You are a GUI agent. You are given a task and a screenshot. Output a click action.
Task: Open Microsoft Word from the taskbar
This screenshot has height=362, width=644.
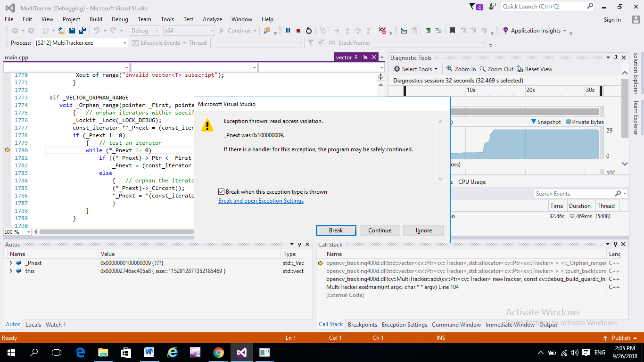149,352
